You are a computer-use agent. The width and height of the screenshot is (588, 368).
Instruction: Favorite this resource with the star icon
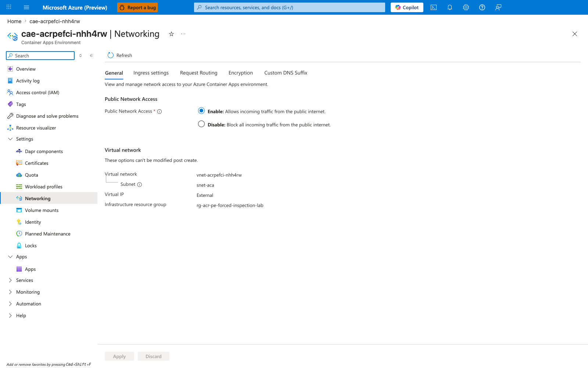point(171,34)
